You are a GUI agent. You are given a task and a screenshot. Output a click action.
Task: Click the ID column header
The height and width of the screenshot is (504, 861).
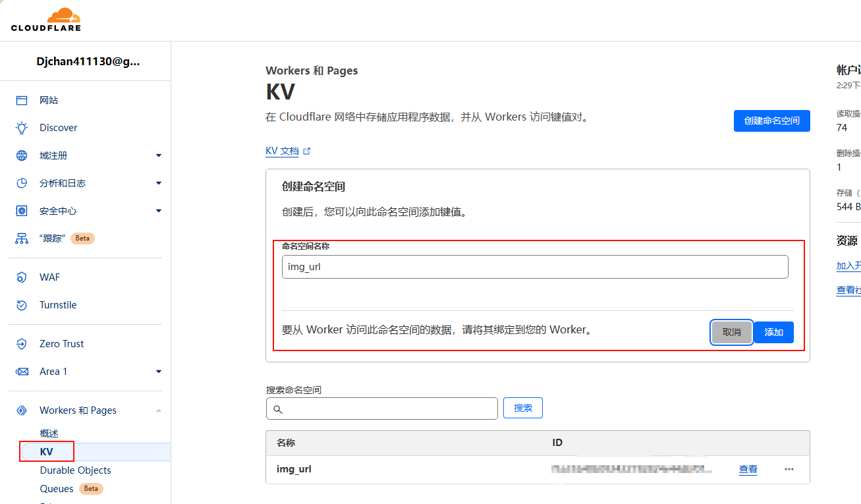557,443
